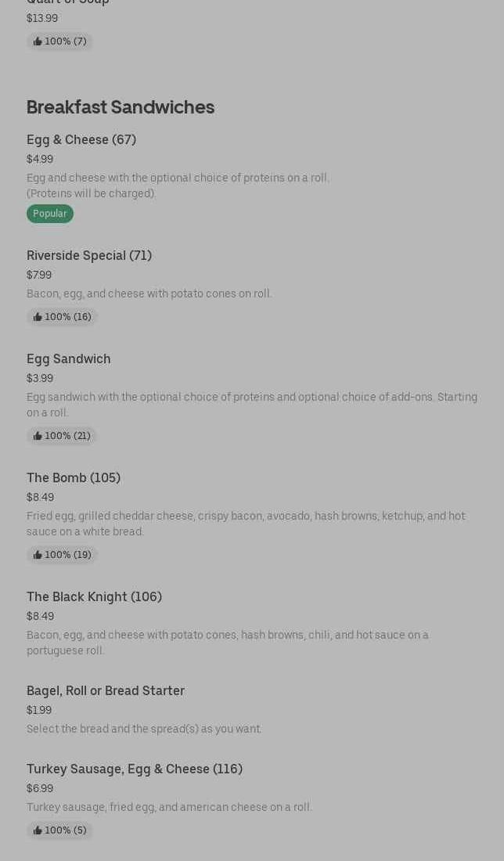
Task: Open Riverside Special (71) menu item
Action: 89,255
